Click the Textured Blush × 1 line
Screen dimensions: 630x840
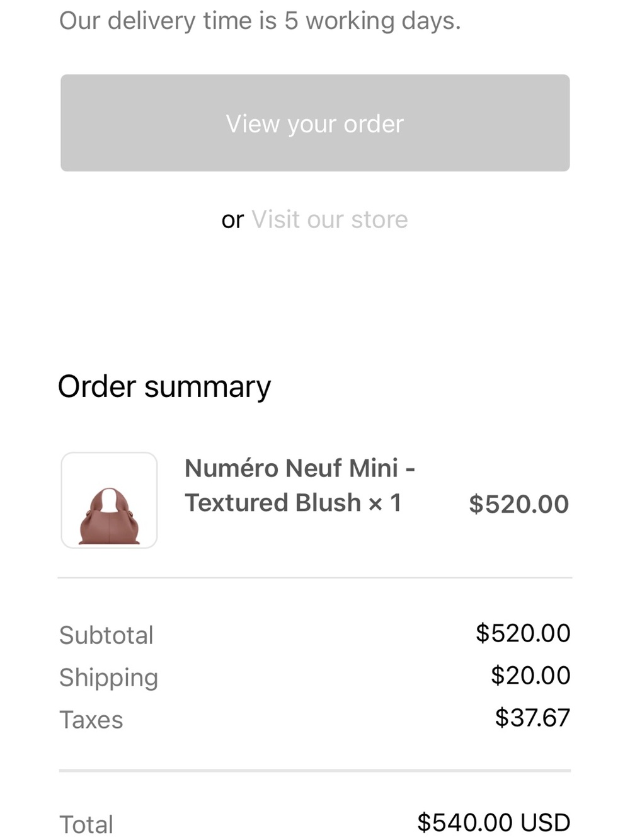tap(293, 503)
